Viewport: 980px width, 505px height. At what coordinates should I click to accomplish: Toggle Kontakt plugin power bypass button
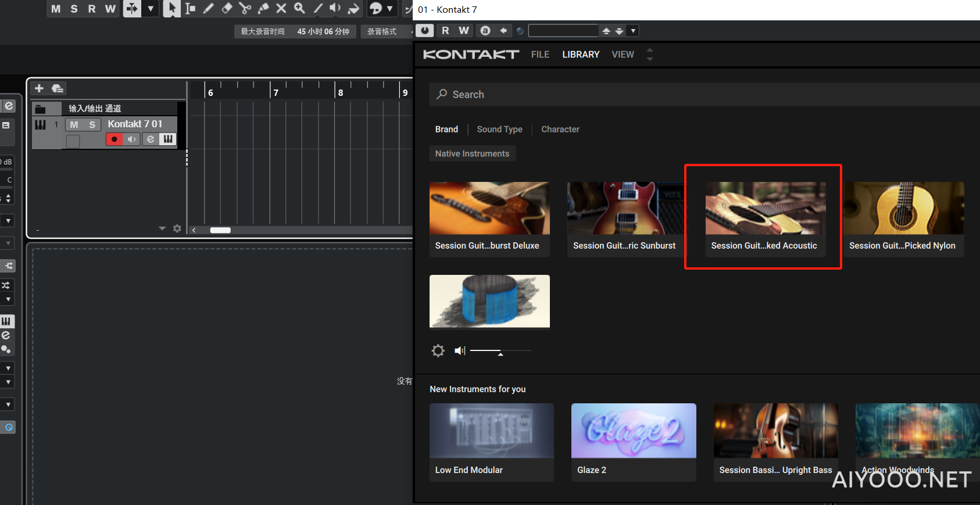(x=425, y=31)
